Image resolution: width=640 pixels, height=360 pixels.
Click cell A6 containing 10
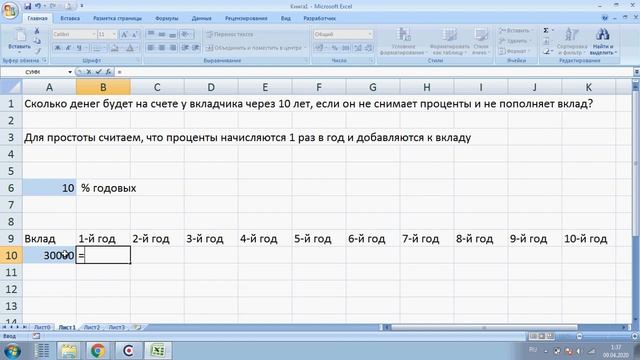pos(49,188)
